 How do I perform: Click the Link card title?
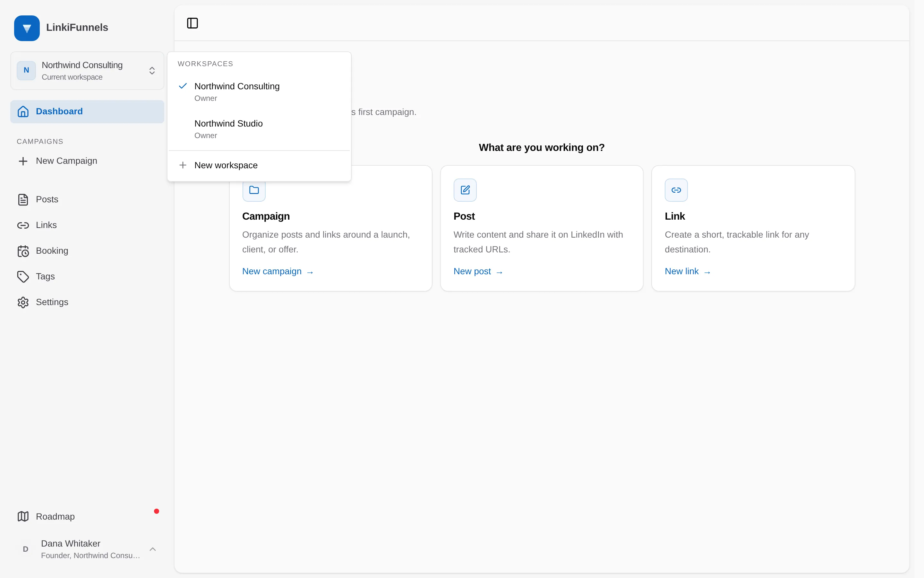675,216
